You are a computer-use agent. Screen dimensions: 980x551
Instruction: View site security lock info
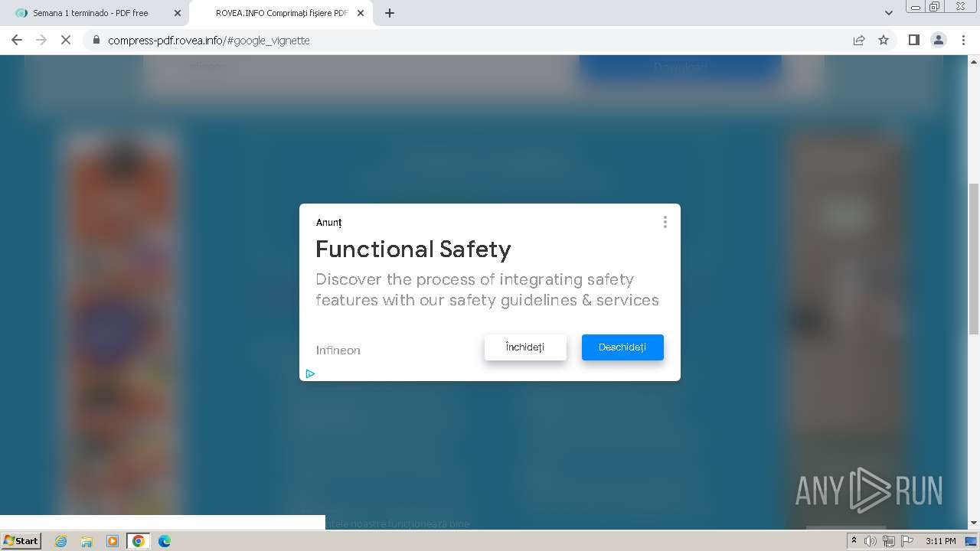click(96, 40)
